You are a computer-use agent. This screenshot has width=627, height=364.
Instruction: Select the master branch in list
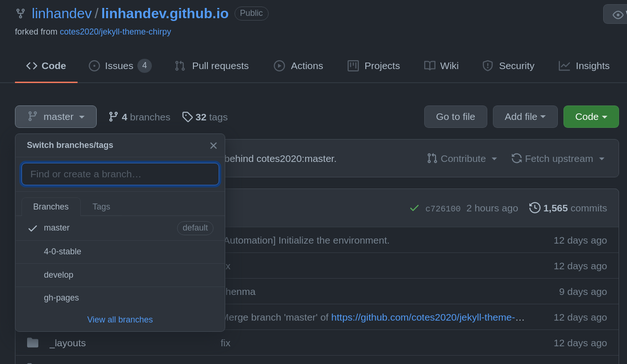click(x=57, y=228)
